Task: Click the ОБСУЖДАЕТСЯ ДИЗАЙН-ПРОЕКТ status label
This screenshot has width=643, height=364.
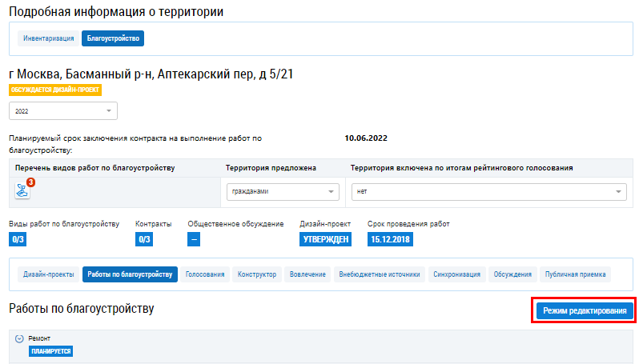Action: [x=55, y=90]
